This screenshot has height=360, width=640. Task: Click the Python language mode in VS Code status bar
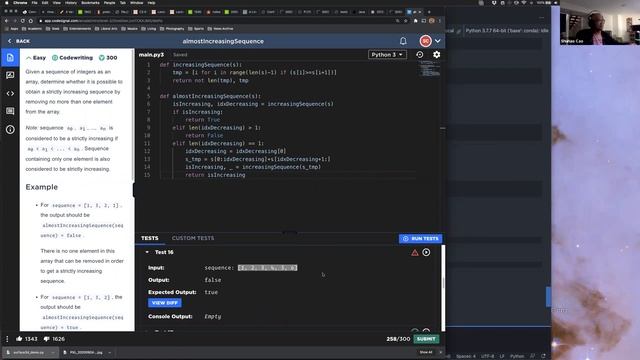click(517, 356)
